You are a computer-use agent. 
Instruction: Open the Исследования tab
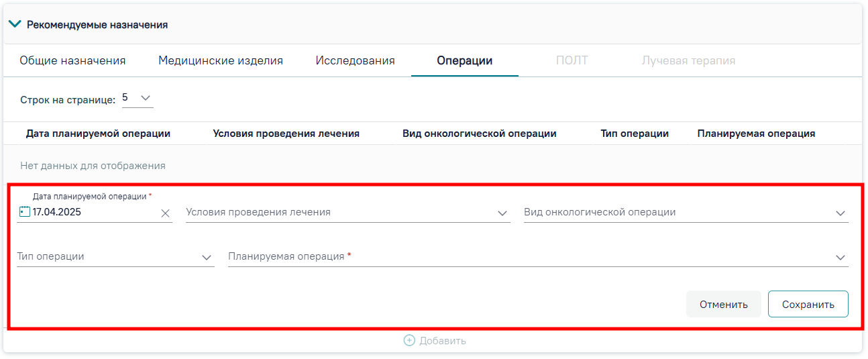(x=356, y=61)
